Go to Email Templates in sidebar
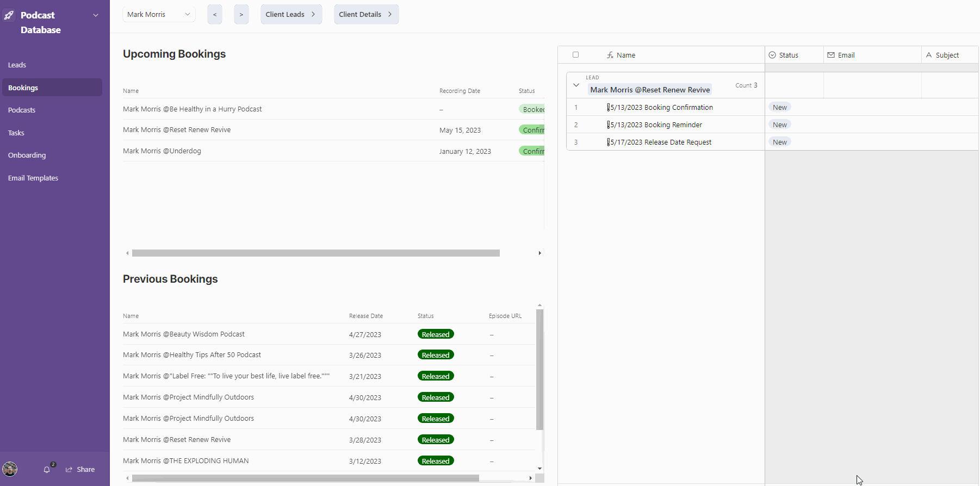Image resolution: width=980 pixels, height=486 pixels. pyautogui.click(x=33, y=178)
